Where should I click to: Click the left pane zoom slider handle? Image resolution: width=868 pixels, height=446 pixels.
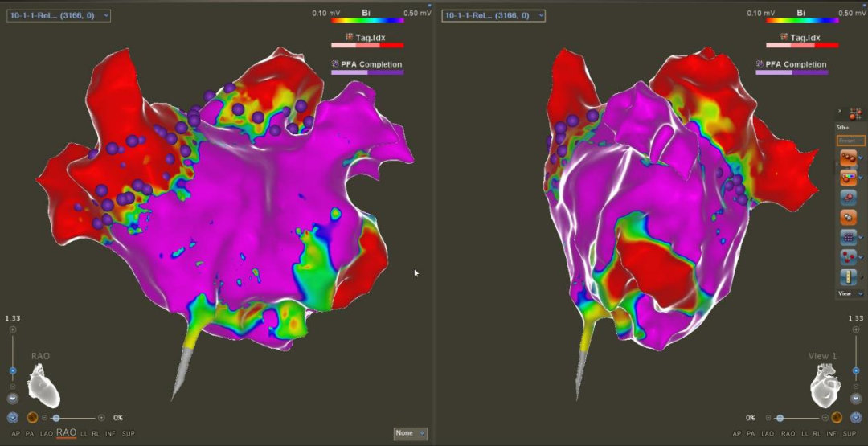(x=13, y=370)
